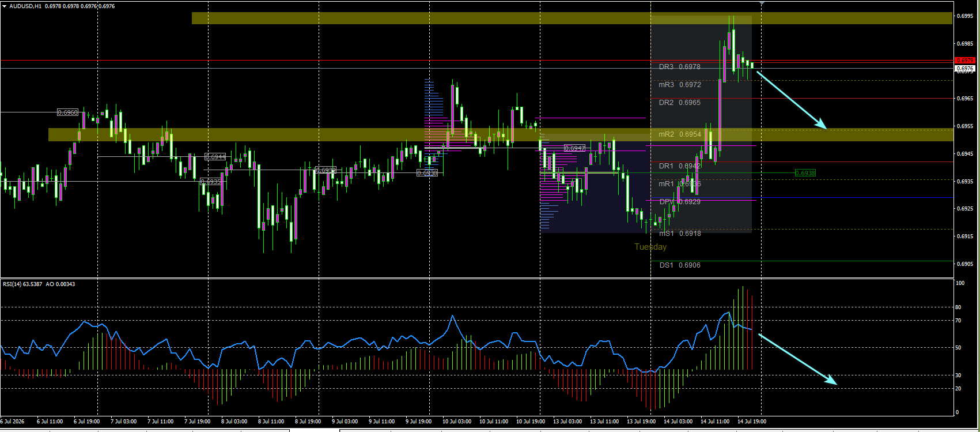Click 0.6985 on the price axis
The width and height of the screenshot is (980, 432).
[x=965, y=44]
